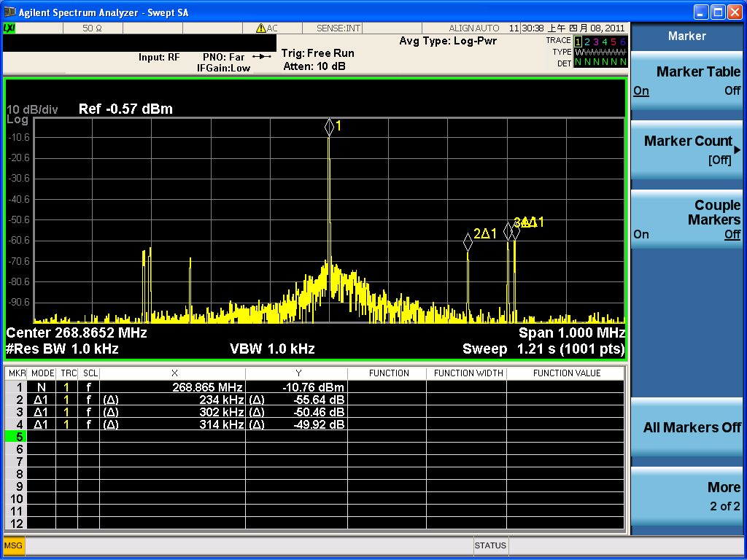Viewport: 747px width, 560px height.
Task: Click More 2 of 2 softkey
Action: (687, 496)
